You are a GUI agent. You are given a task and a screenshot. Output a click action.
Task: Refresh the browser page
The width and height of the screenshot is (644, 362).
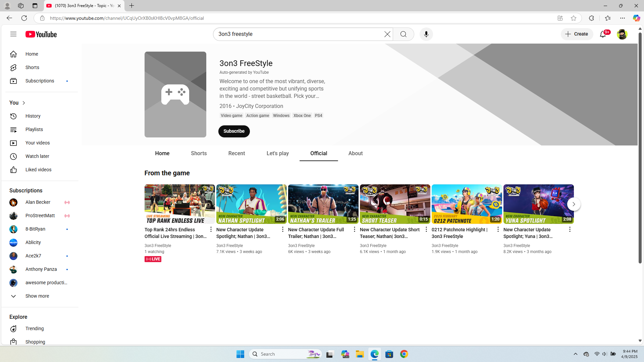tap(24, 18)
